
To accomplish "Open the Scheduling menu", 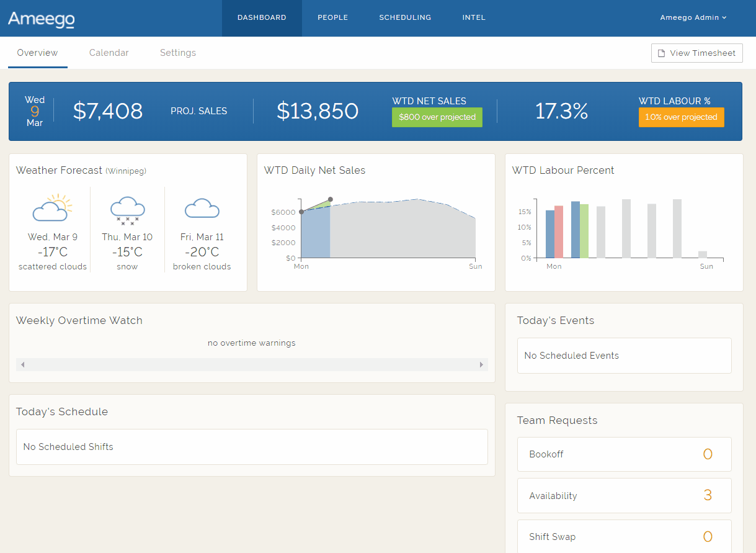I will (x=405, y=18).
